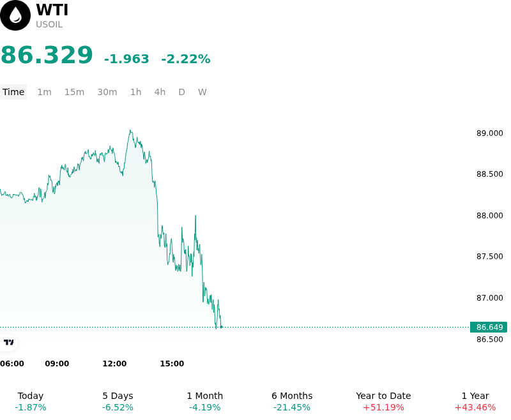Image resolution: width=511 pixels, height=420 pixels.
Task: Select the 1h timeframe
Action: 136,92
